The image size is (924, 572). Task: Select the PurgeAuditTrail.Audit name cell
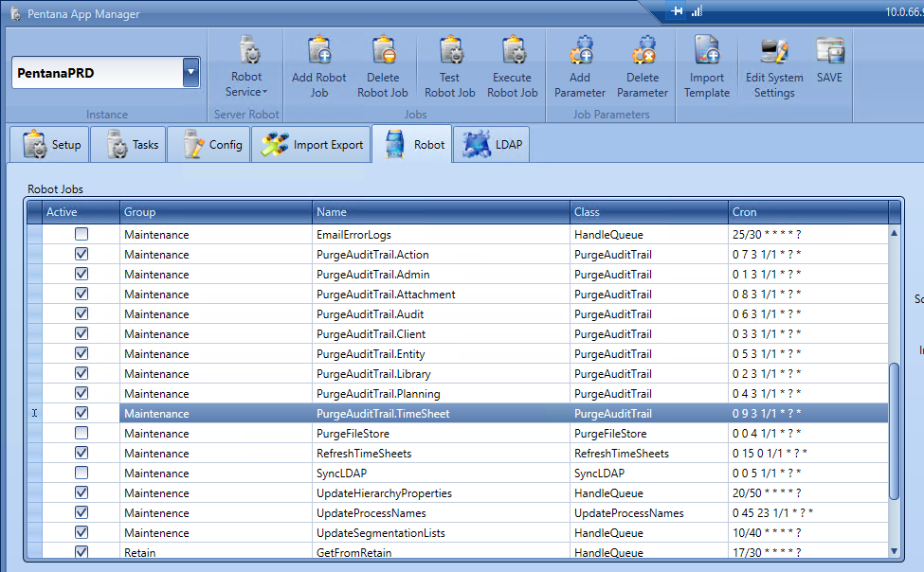click(442, 314)
